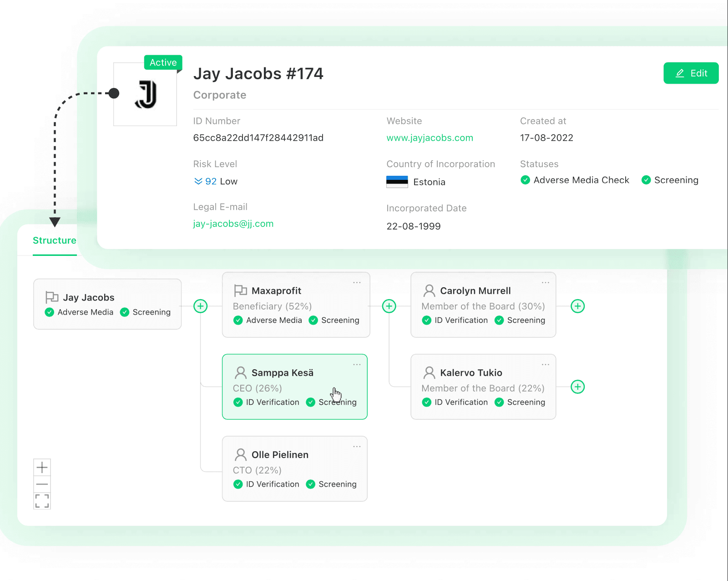Switch to the Structure tab
728x581 pixels.
(x=54, y=240)
